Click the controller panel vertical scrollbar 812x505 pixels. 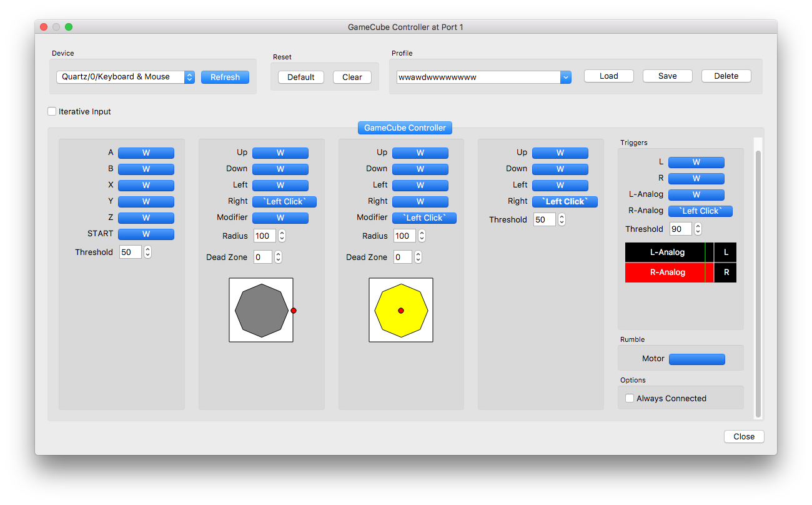pyautogui.click(x=758, y=284)
